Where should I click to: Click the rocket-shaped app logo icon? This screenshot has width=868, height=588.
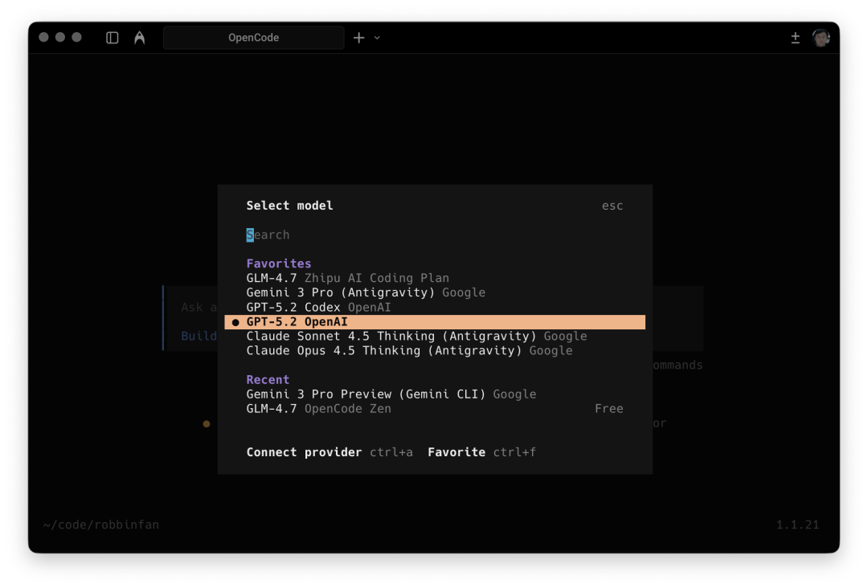coord(140,38)
